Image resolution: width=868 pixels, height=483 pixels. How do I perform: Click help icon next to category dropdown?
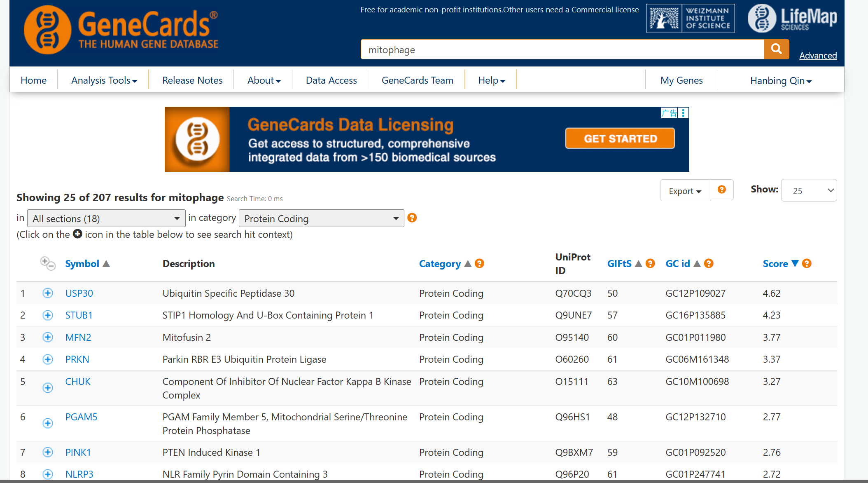tap(412, 218)
